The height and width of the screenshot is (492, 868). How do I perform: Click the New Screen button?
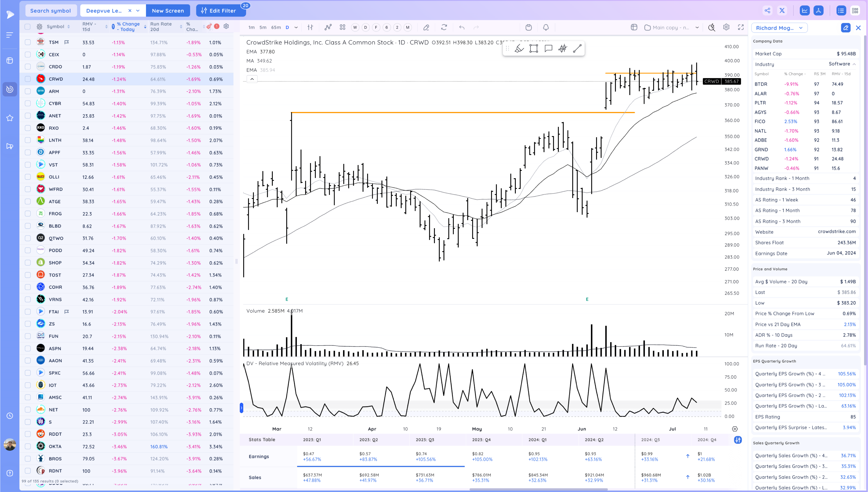(168, 11)
